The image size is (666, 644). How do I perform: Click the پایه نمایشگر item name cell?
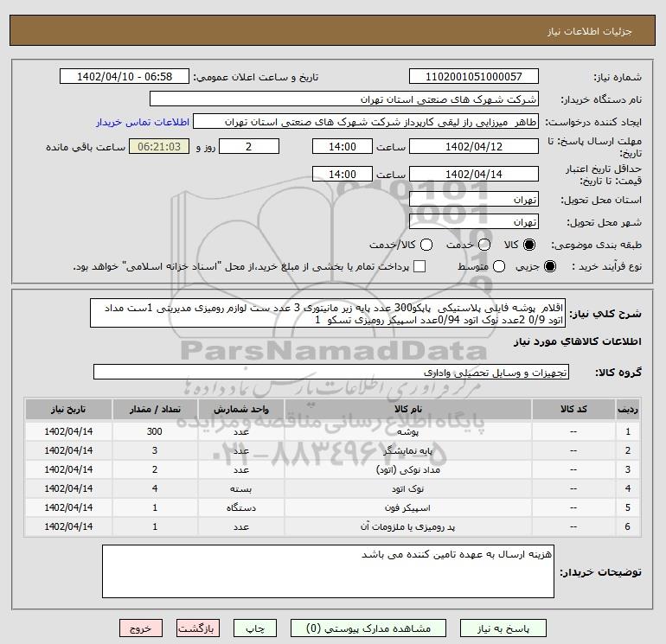(407, 451)
